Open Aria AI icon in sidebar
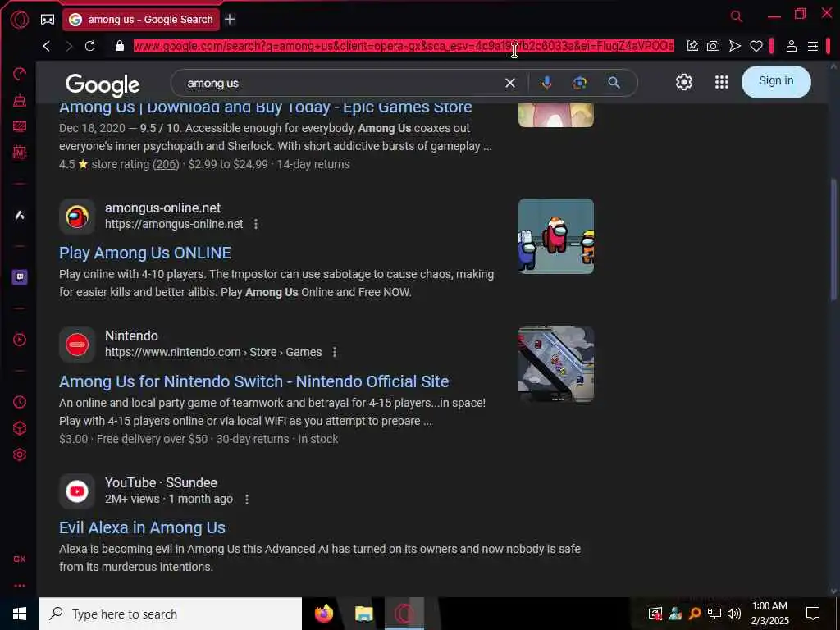The height and width of the screenshot is (630, 840). tap(20, 216)
